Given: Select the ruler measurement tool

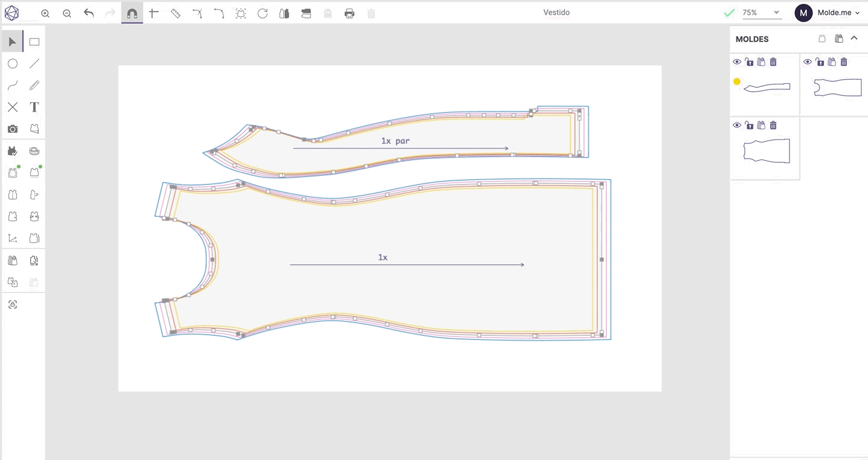Looking at the screenshot, I should click(176, 13).
